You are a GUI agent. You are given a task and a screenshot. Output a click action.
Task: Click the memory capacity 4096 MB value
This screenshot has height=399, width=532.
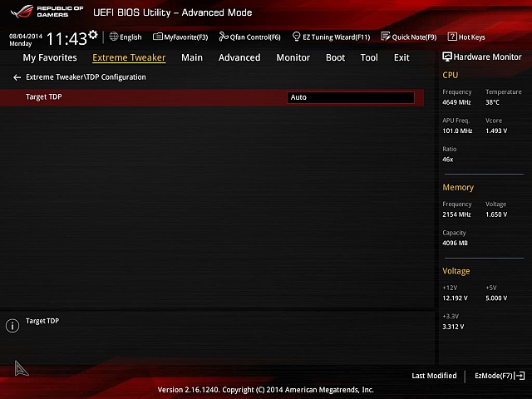click(x=455, y=243)
